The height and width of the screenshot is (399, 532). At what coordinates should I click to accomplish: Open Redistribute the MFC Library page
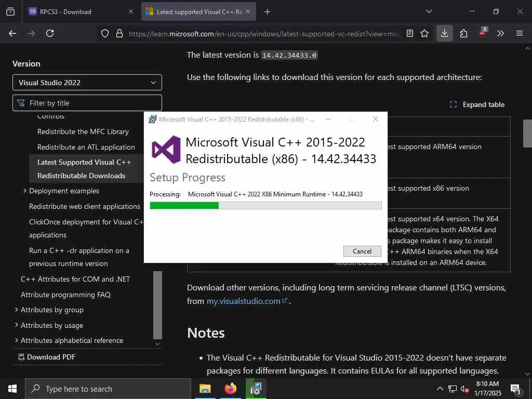tap(83, 131)
